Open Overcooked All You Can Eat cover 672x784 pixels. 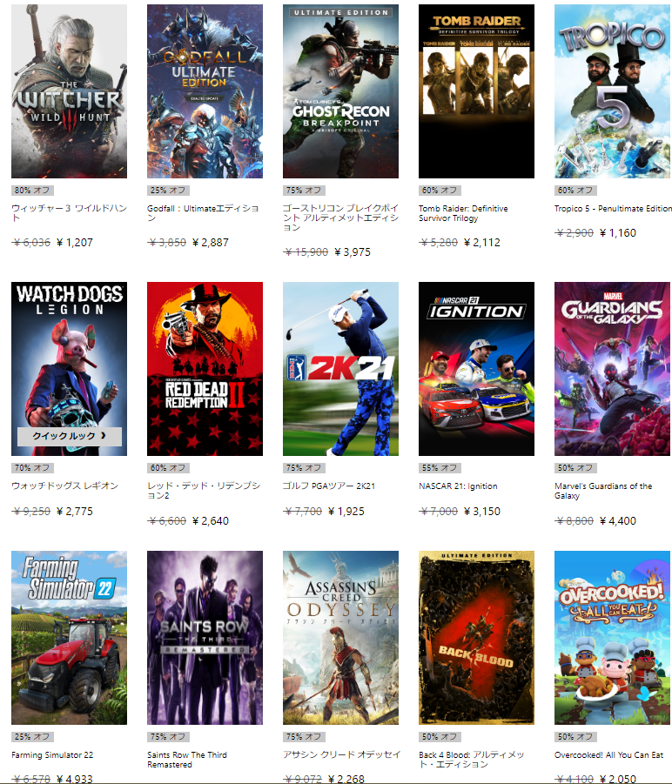613,638
